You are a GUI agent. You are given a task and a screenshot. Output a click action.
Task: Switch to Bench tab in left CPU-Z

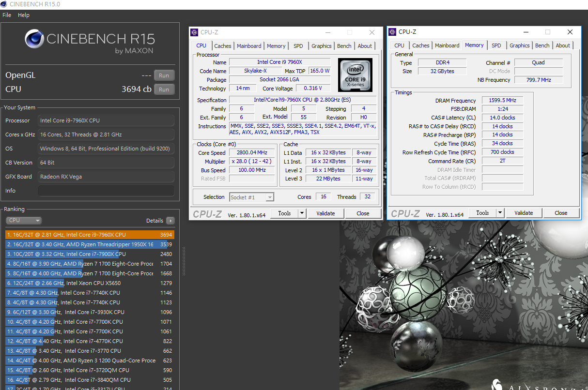(x=344, y=46)
